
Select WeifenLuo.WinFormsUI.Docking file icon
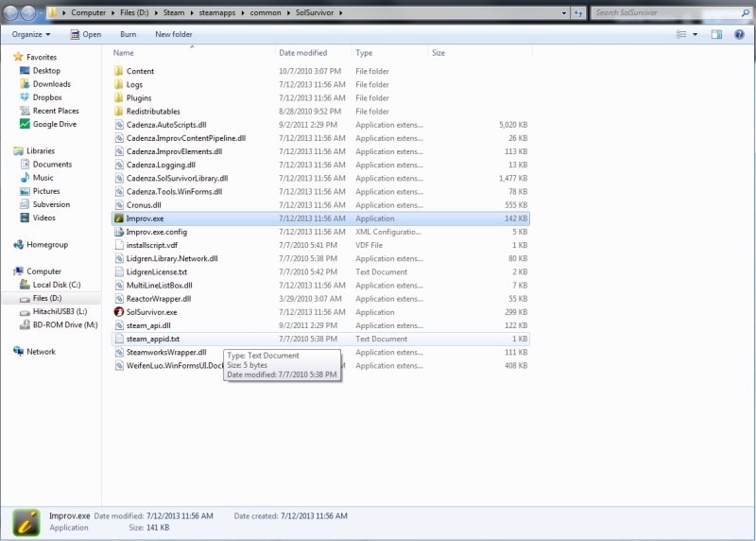(119, 366)
